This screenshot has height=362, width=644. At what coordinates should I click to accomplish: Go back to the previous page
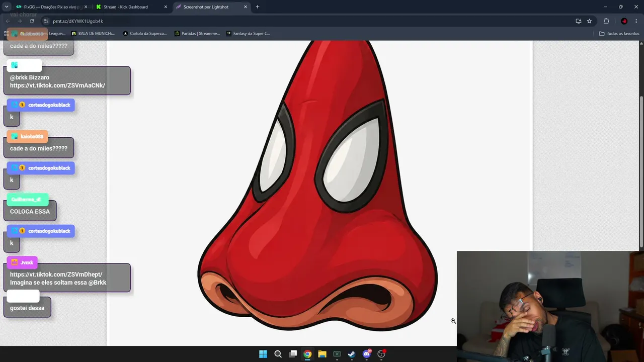[x=8, y=21]
